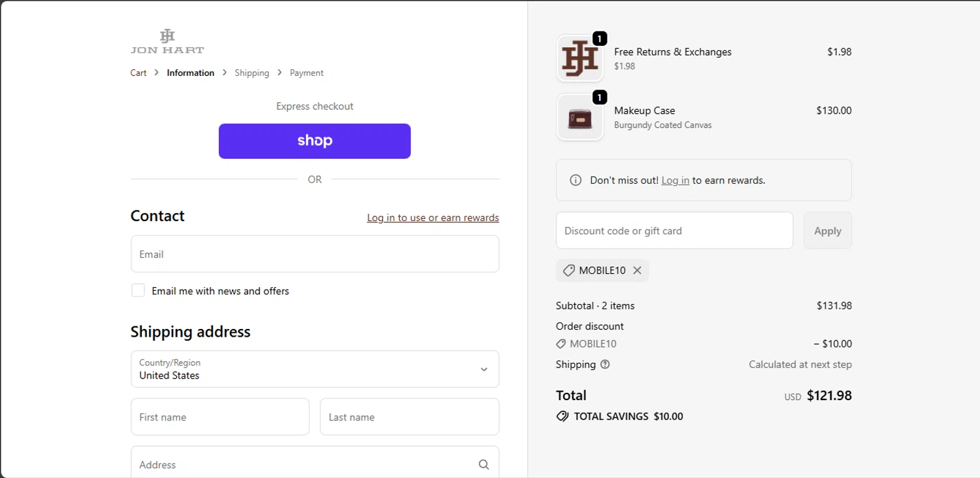
Task: Click the Log in link in rewards notice
Action: pyautogui.click(x=675, y=180)
